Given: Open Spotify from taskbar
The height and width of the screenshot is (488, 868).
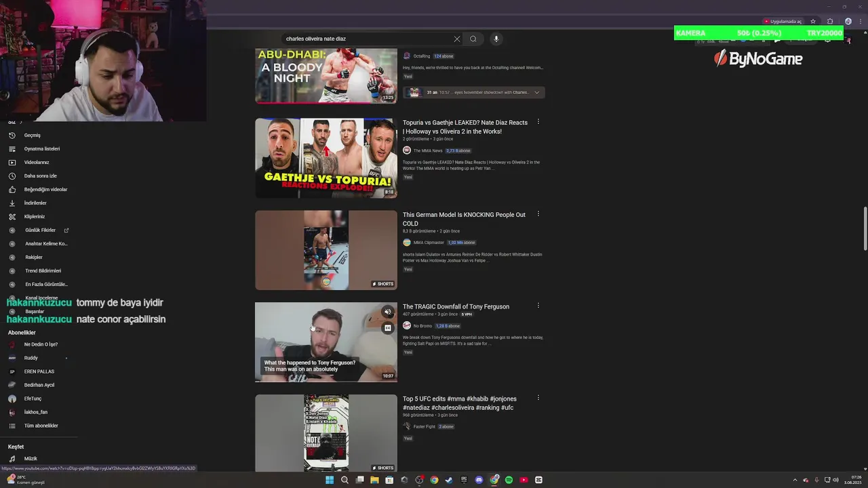Looking at the screenshot, I should (509, 480).
